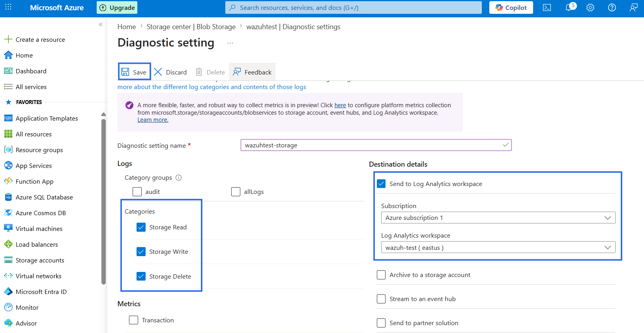The image size is (644, 333).
Task: Click Diagnostic setting name field
Action: coord(376,145)
